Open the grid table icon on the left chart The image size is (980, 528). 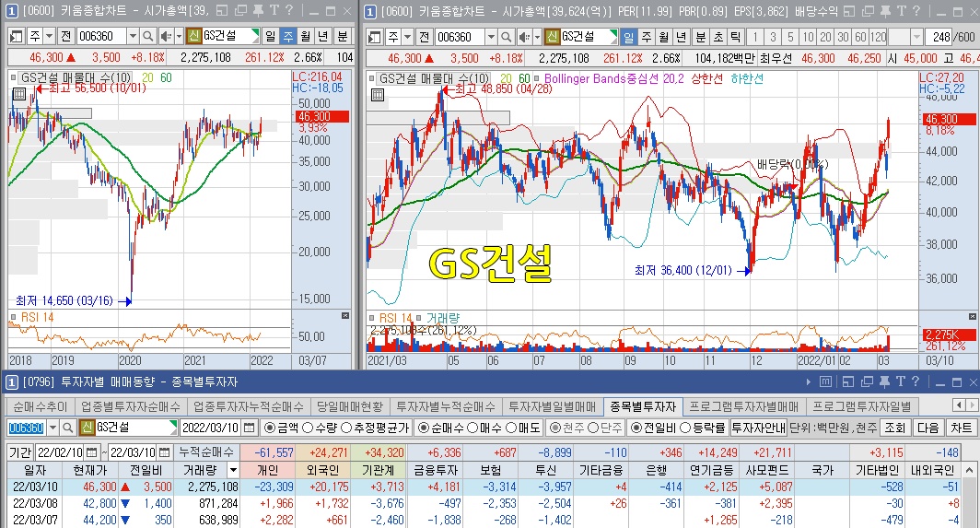pyautogui.click(x=18, y=94)
